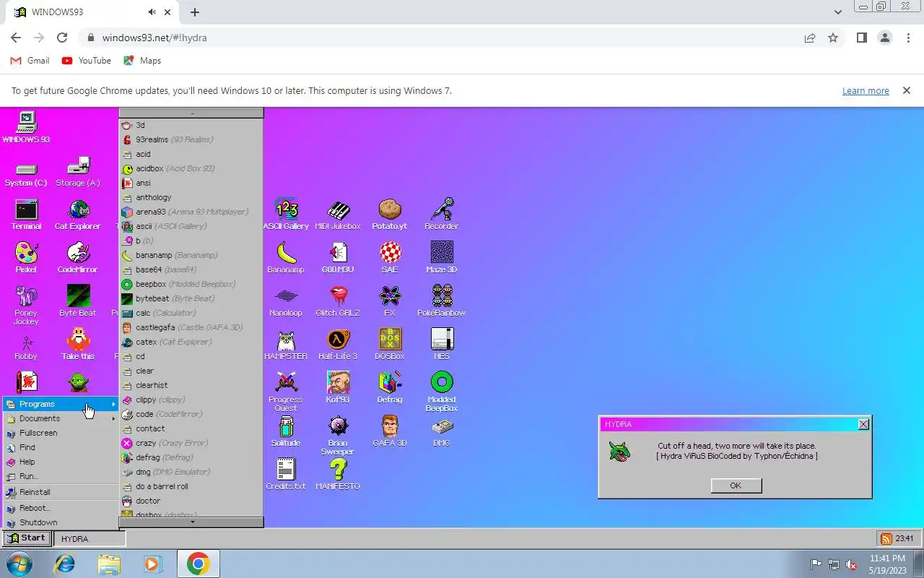Choose Shutdown in the Start menu
924x578 pixels.
(x=61, y=522)
